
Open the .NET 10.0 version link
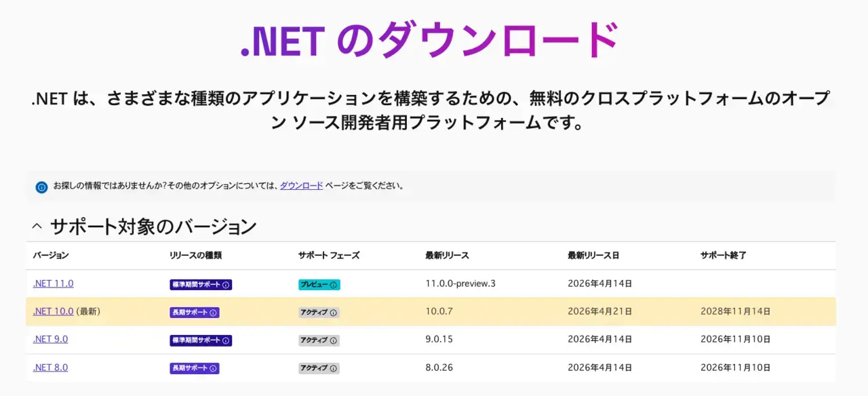pos(53,311)
